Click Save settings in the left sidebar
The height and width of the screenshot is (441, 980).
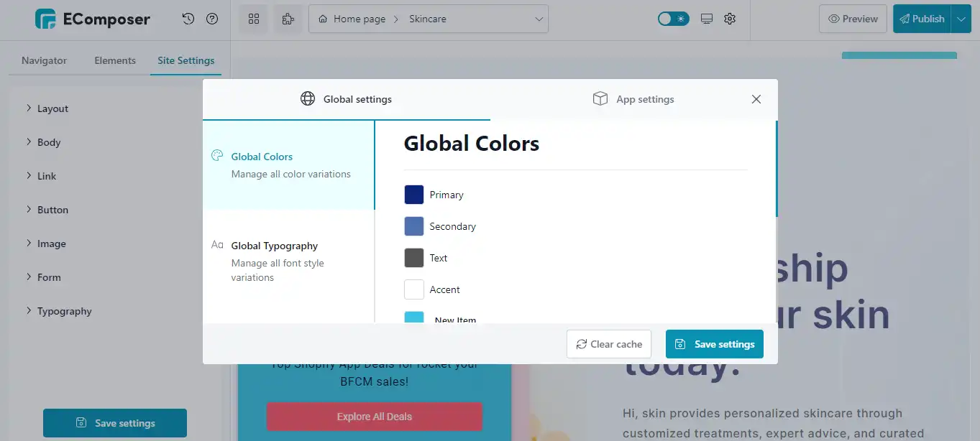pos(115,423)
